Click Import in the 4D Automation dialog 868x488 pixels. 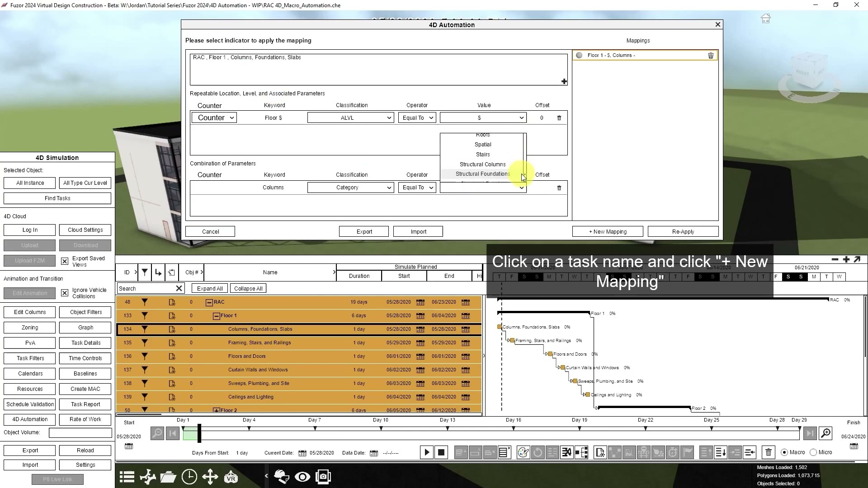coord(418,232)
